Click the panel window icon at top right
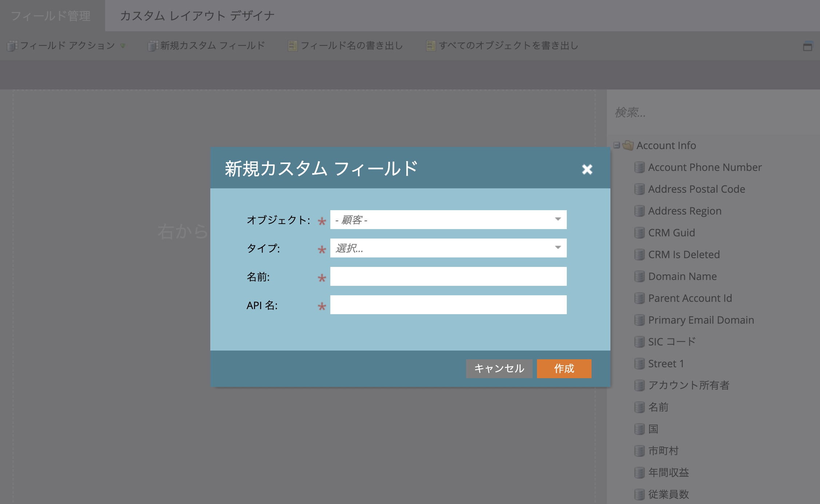The width and height of the screenshot is (820, 504). coord(807,47)
